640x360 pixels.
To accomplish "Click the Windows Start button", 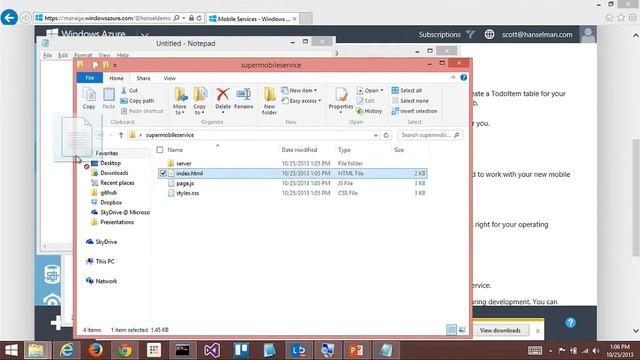I will pos(11,350).
